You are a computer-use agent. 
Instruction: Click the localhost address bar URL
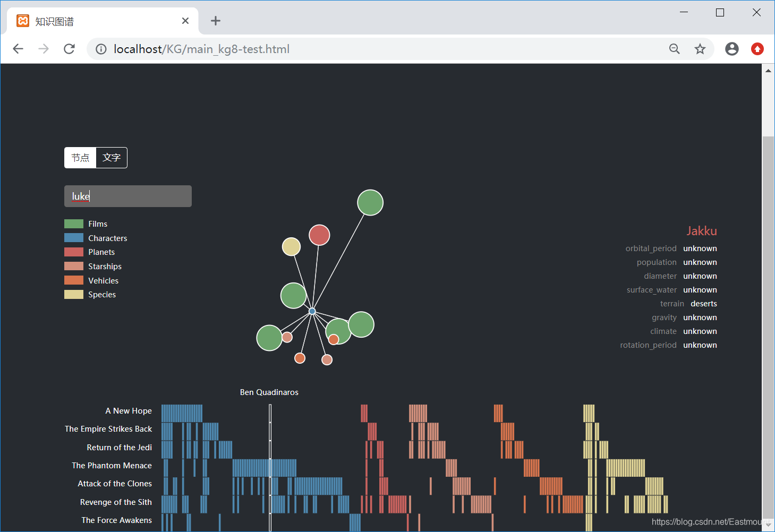pyautogui.click(x=202, y=49)
